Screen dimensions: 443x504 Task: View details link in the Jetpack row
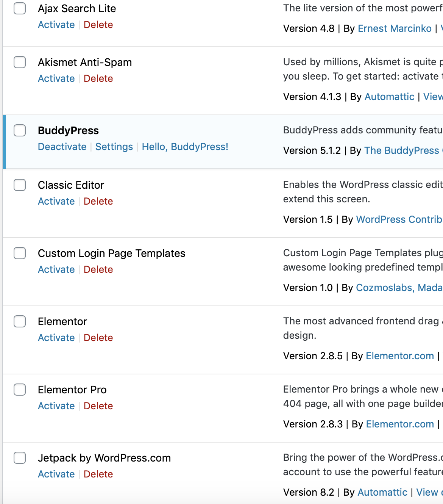tap(429, 492)
